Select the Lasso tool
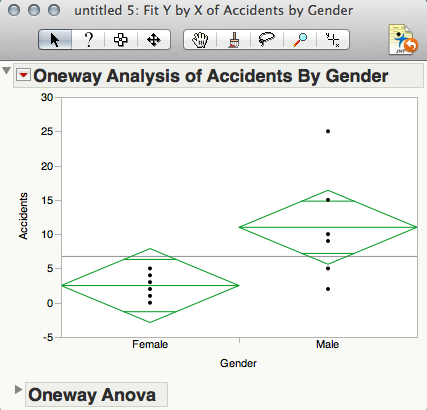 pyautogui.click(x=267, y=40)
